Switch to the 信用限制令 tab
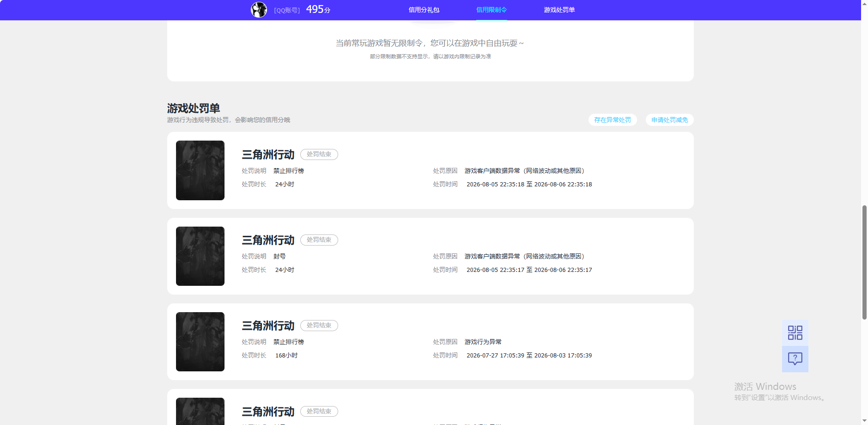Viewport: 868px width, 425px height. (492, 10)
